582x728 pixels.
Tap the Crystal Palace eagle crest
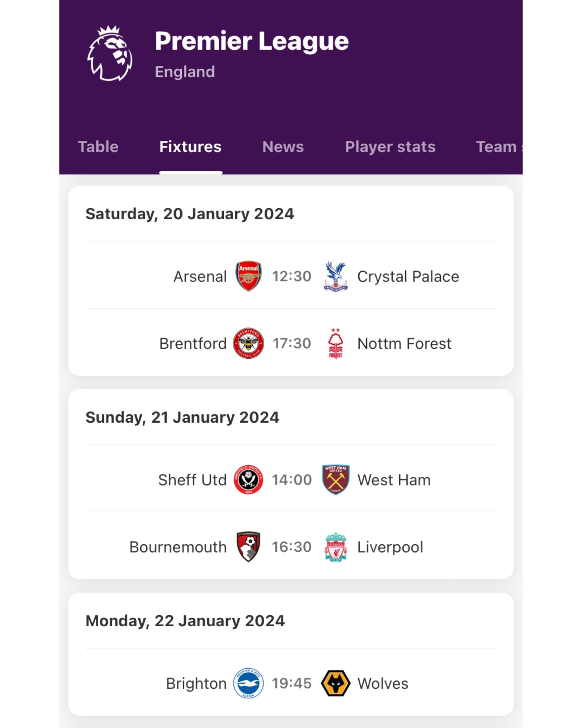[335, 276]
